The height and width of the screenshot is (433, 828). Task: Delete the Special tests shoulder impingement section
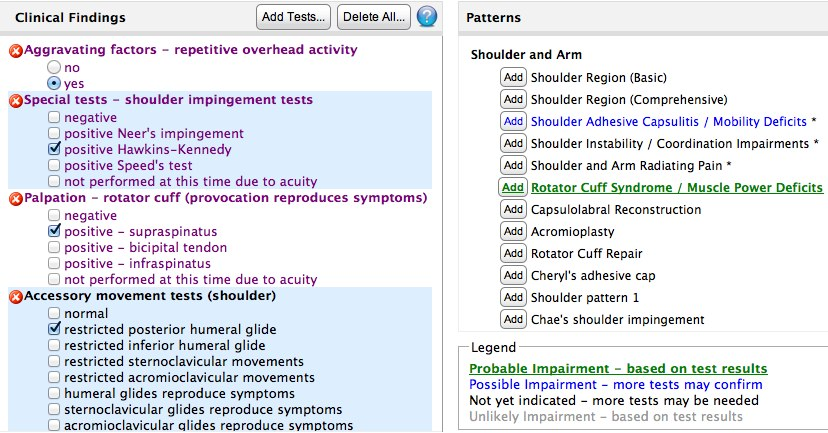tap(15, 100)
